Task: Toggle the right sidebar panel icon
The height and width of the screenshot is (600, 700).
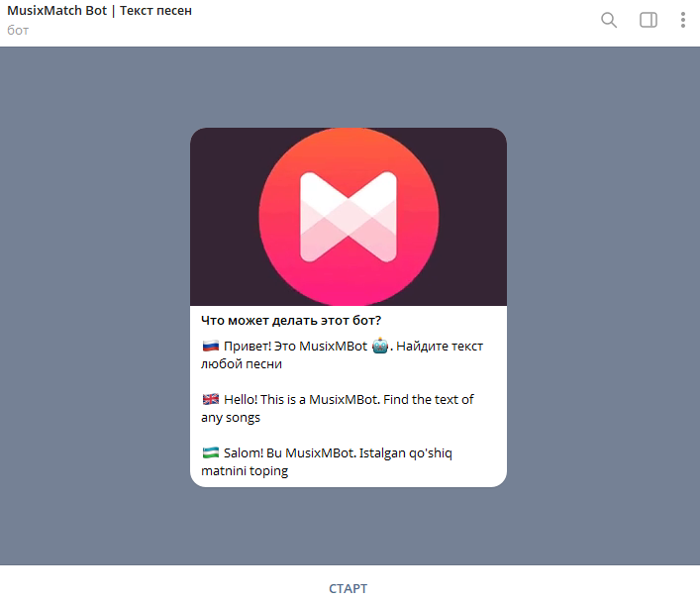Action: tap(649, 20)
